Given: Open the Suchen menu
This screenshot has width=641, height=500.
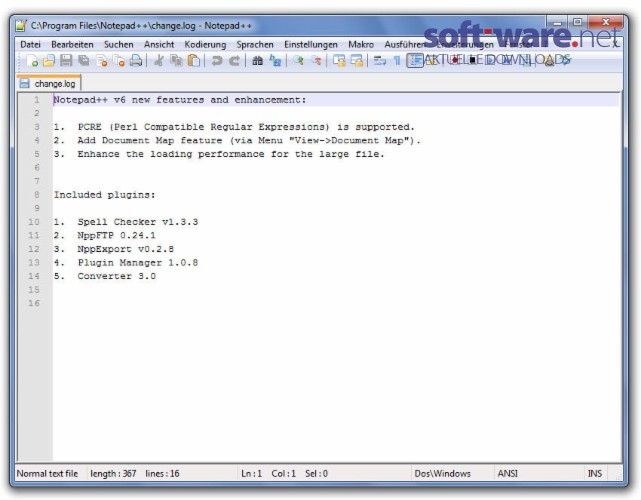Looking at the screenshot, I should [119, 44].
